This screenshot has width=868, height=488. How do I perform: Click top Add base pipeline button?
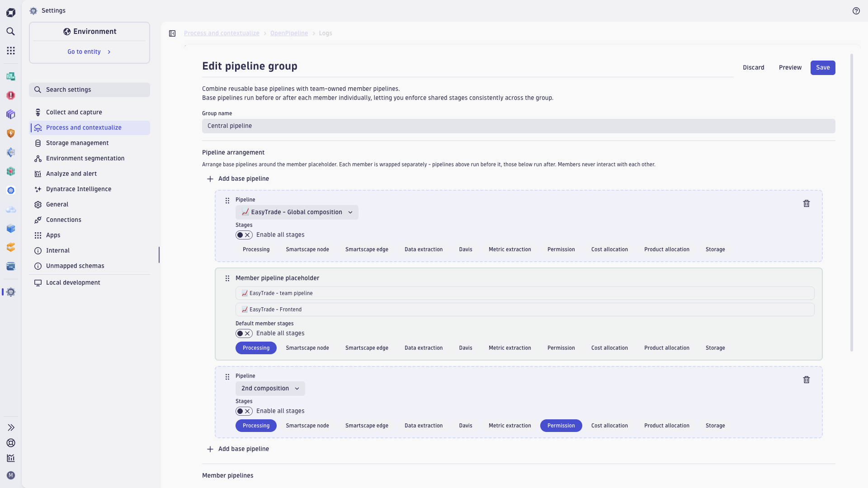238,179
